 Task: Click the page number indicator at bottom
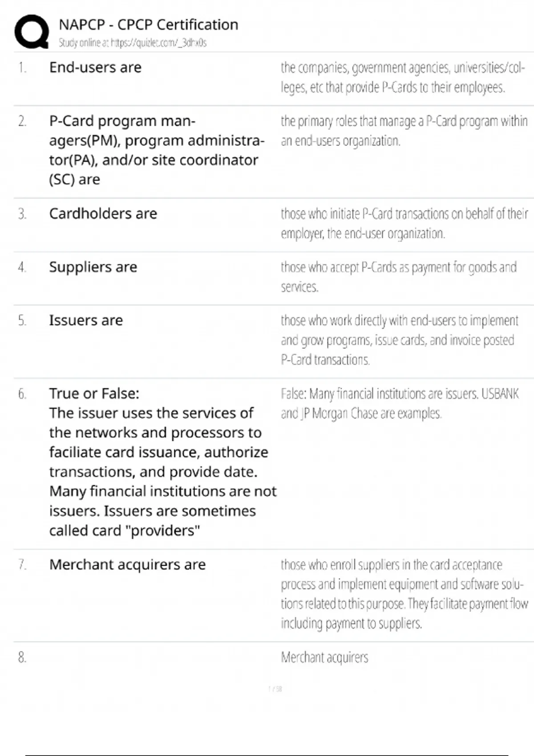pos(275,689)
